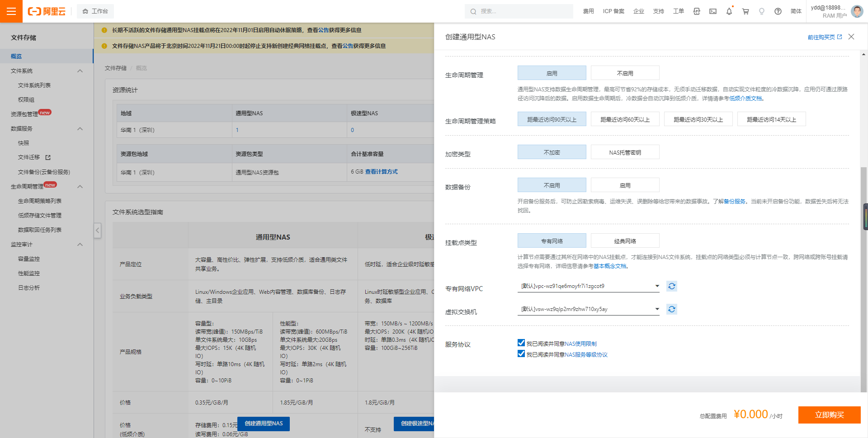868x438 pixels.
Task: Click 文件存储 in the breadcrumb
Action: click(x=116, y=68)
